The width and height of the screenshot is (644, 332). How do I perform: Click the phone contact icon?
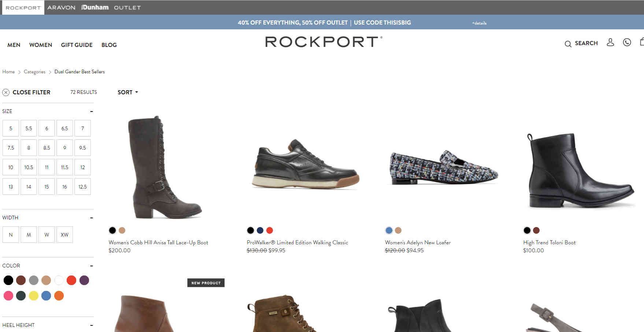click(x=627, y=42)
